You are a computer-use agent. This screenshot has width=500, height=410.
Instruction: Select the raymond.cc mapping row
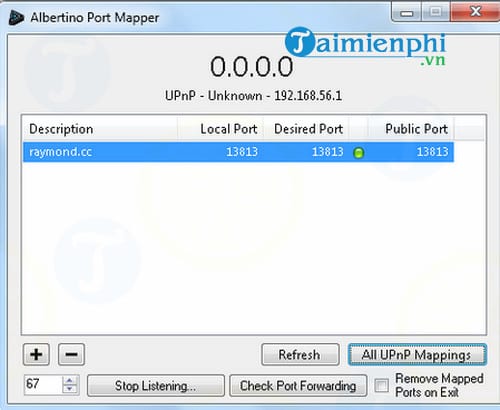pyautogui.click(x=238, y=152)
